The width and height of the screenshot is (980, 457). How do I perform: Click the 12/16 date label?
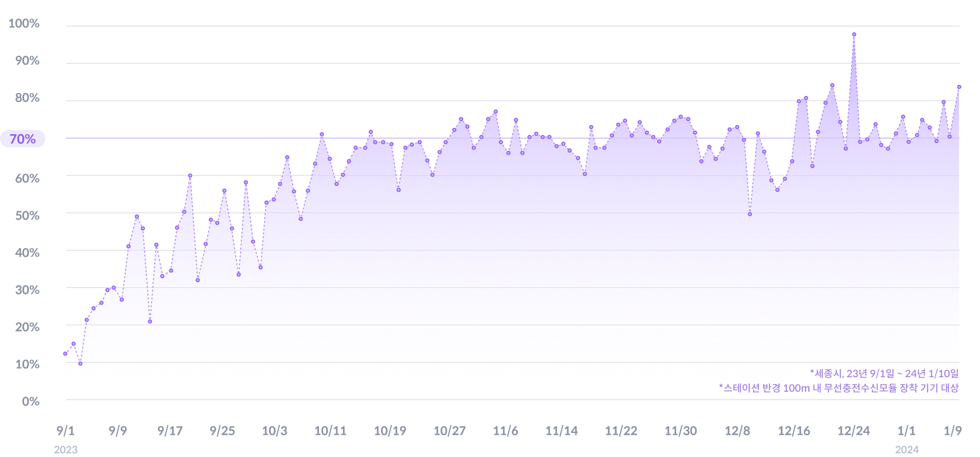point(794,431)
